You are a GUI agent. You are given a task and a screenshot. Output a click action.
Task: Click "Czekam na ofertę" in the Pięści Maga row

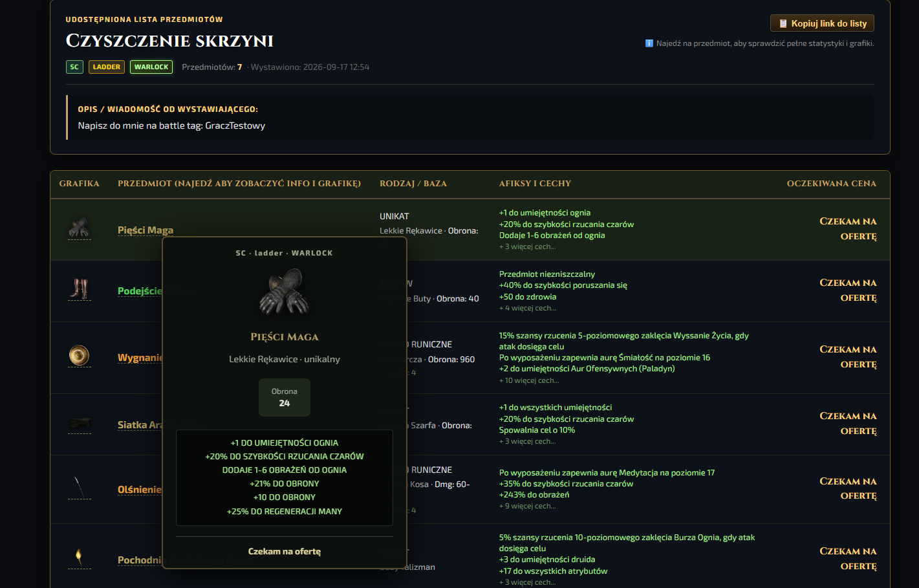pyautogui.click(x=848, y=229)
